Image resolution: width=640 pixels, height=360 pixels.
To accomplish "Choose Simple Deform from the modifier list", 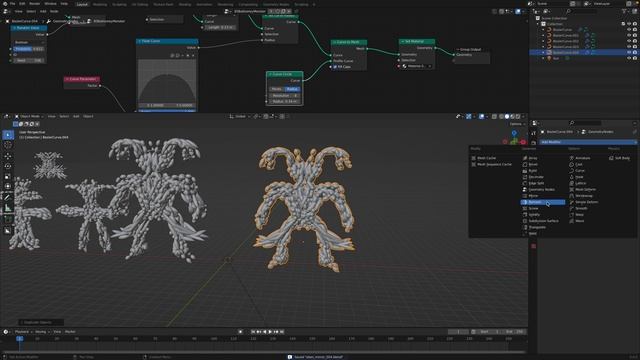I will (x=586, y=202).
